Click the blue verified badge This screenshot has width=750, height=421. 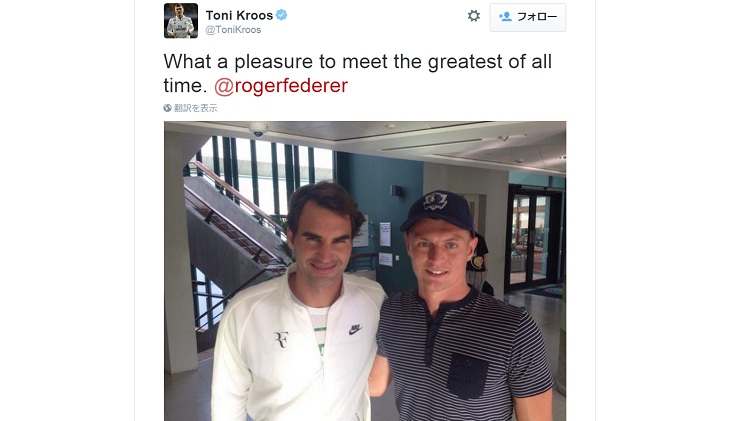282,15
